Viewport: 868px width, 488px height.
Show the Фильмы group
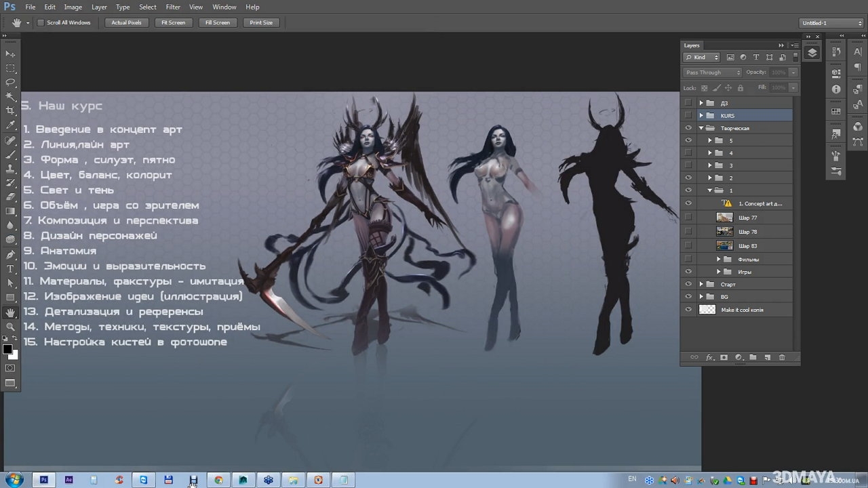688,260
